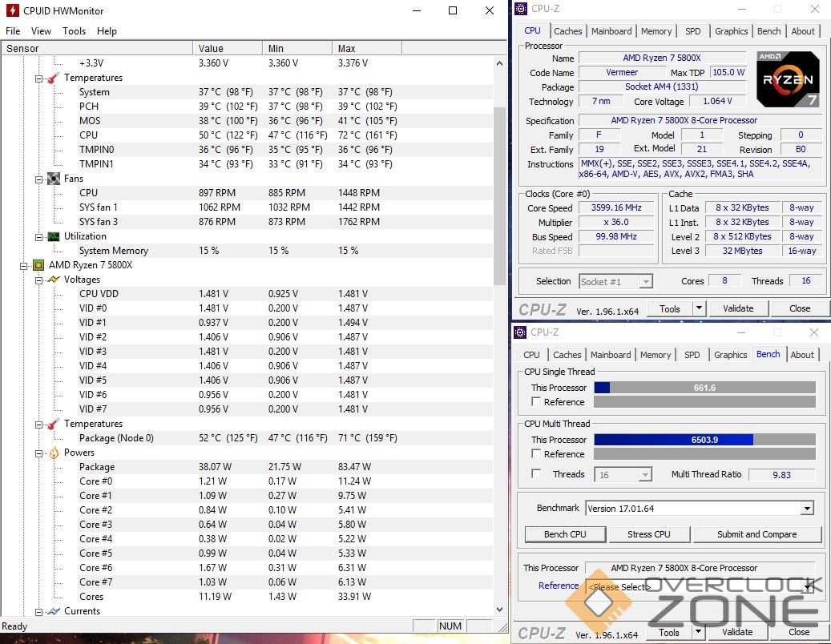Collapse the AMD Ryzen 7 5800X tree node
Screen dimensions: 831x644
coord(24,265)
